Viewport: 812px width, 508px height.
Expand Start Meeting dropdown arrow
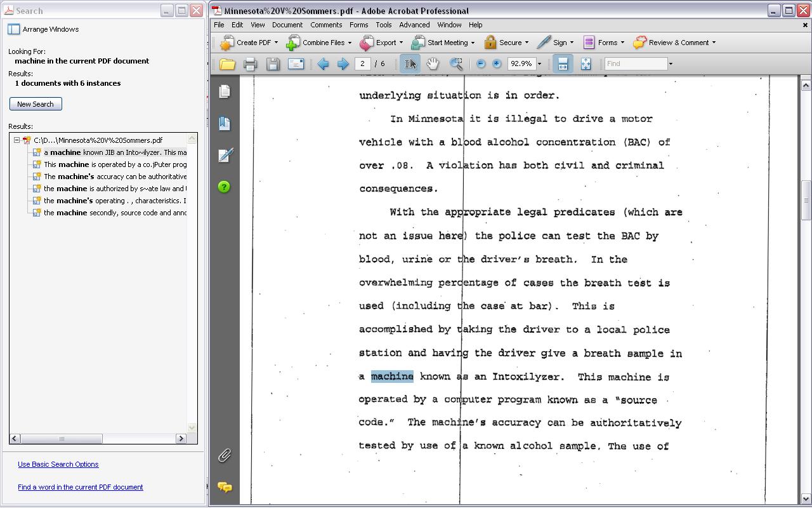(x=473, y=43)
